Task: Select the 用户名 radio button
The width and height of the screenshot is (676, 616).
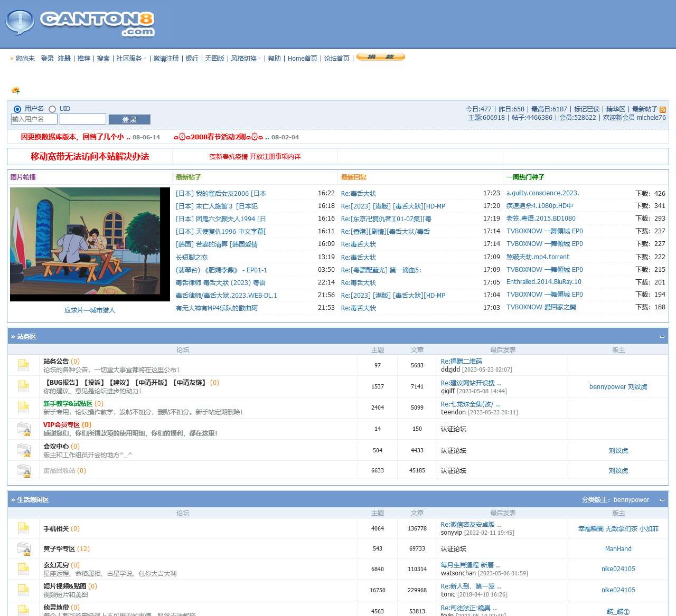Action: pyautogui.click(x=17, y=109)
